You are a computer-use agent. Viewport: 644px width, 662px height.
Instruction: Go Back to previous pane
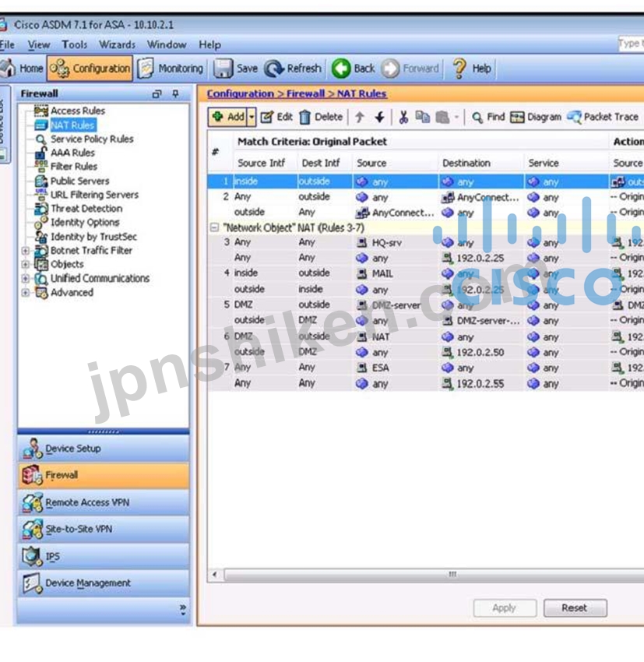pyautogui.click(x=354, y=69)
